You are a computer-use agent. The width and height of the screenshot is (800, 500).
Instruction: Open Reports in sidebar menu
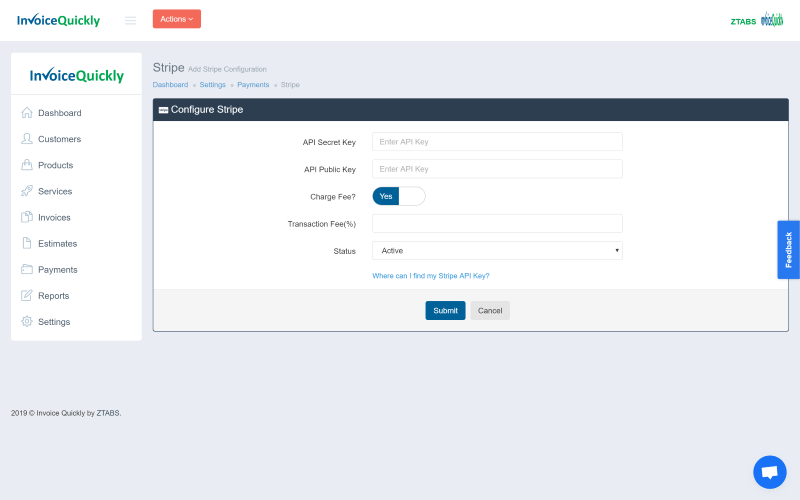54,295
